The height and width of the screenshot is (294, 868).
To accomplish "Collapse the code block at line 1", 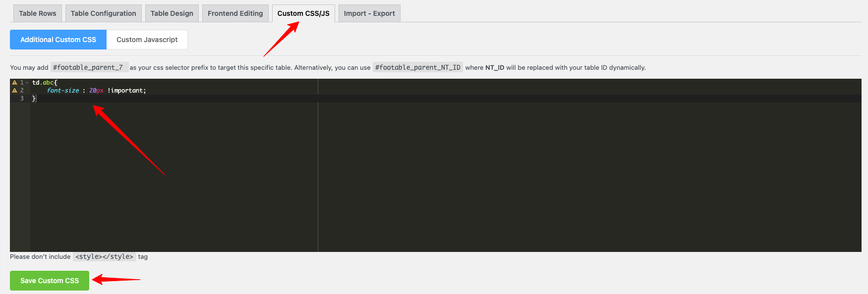I will click(x=27, y=83).
